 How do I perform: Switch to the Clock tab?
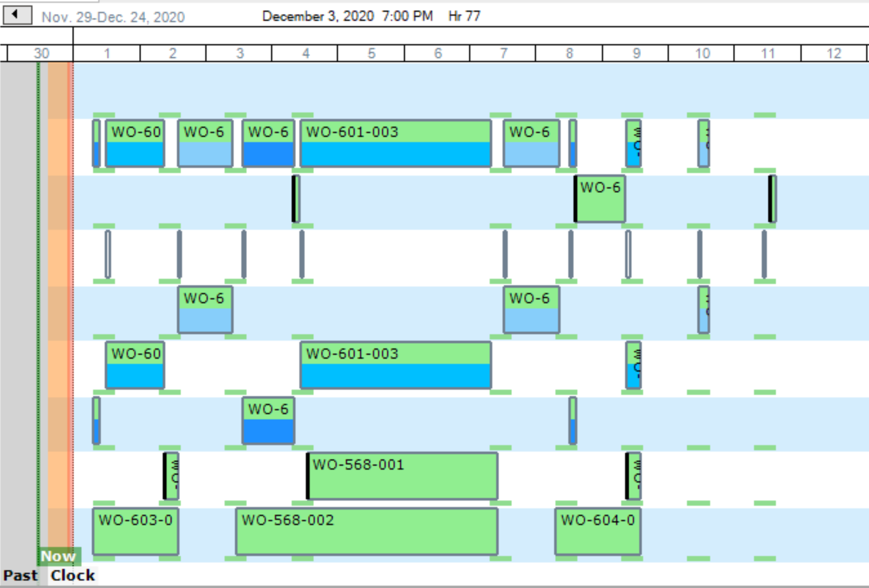coord(72,575)
